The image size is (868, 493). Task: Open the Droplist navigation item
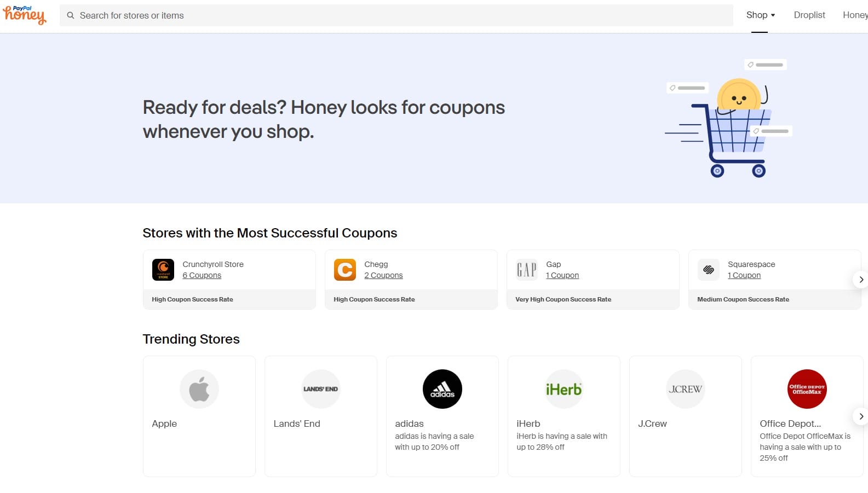coord(809,15)
